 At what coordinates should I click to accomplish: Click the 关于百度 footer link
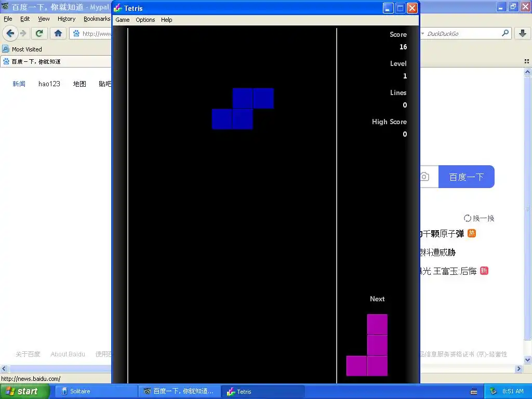point(28,354)
